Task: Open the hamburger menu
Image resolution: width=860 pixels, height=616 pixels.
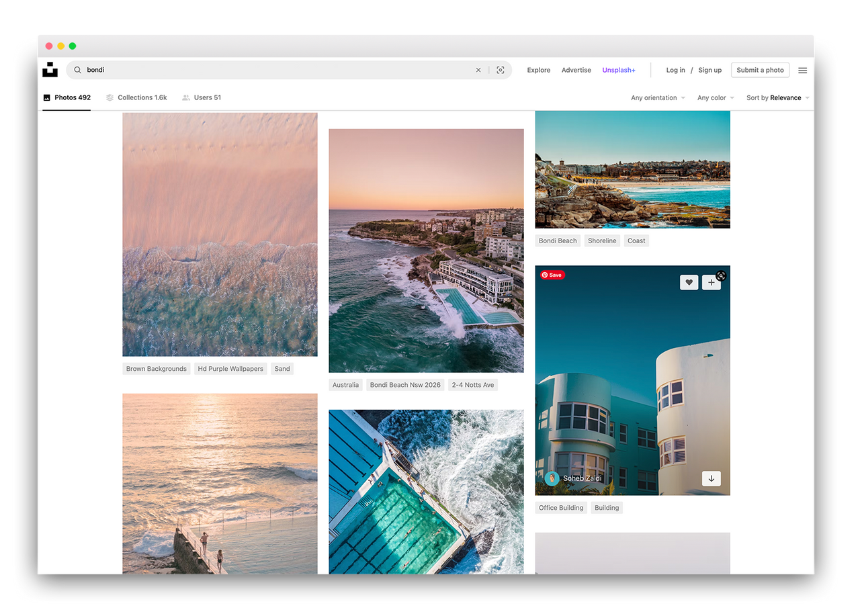Action: [802, 70]
